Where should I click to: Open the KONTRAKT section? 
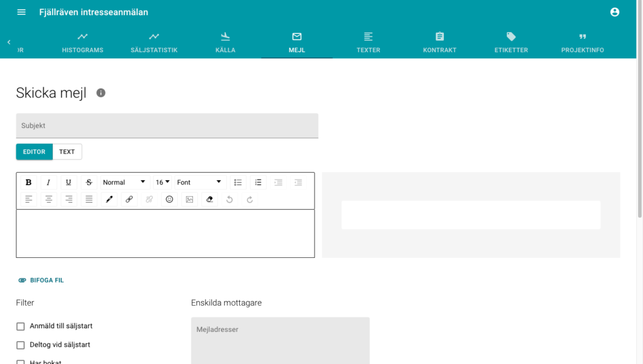[x=440, y=42]
